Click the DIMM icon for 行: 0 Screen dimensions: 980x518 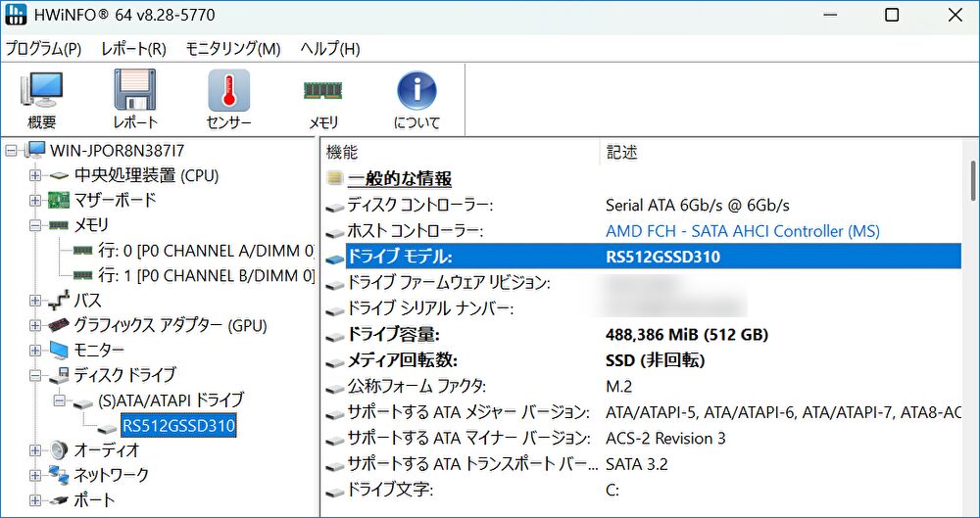pyautogui.click(x=82, y=251)
